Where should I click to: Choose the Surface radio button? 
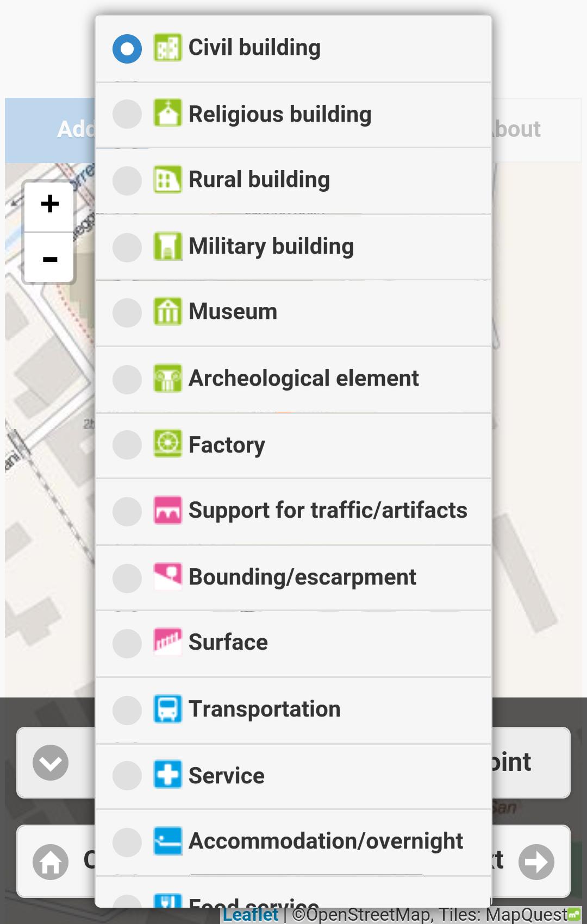click(127, 644)
